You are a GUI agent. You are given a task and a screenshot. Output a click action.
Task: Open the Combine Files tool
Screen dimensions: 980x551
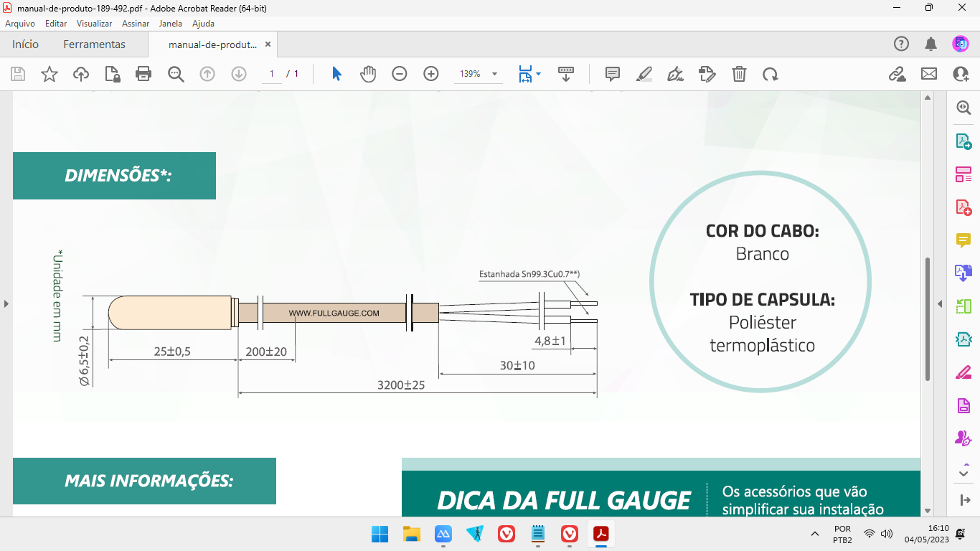[963, 273]
